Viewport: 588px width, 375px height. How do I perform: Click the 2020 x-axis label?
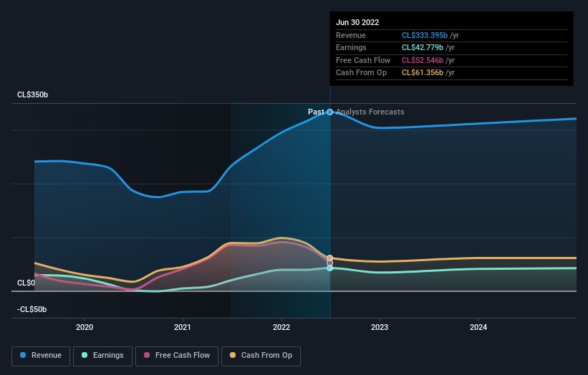tap(85, 328)
